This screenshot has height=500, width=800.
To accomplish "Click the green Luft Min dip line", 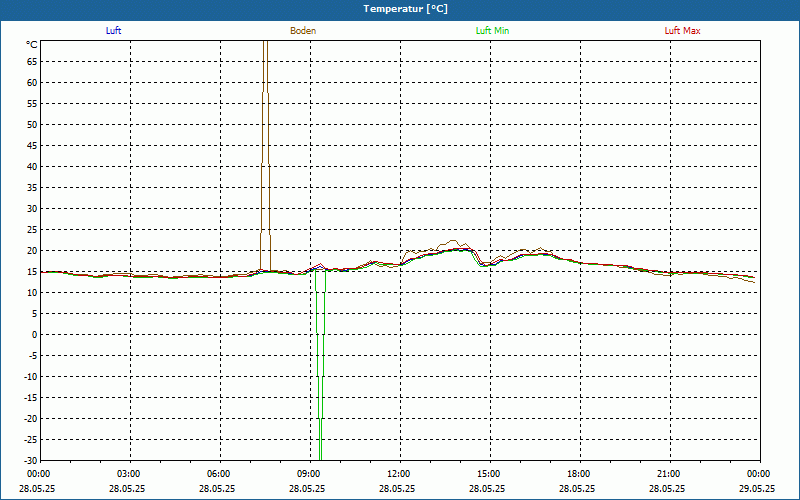I will click(x=320, y=367).
